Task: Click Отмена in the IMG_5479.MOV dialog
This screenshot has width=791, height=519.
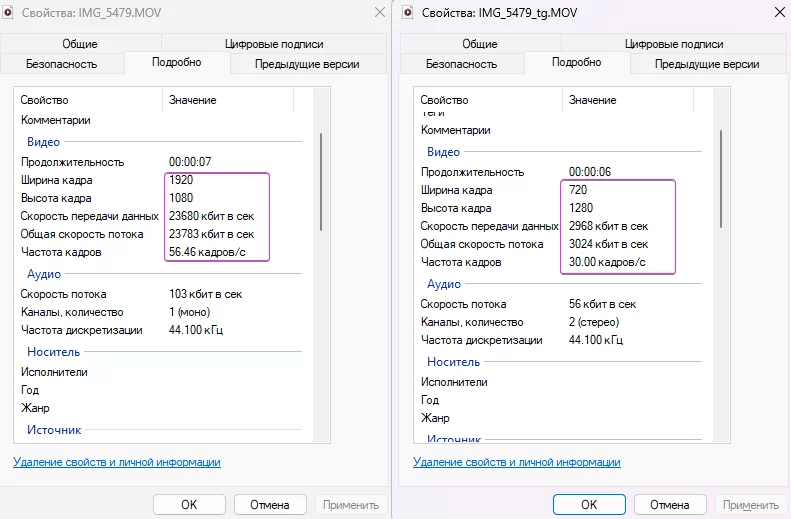Action: pyautogui.click(x=269, y=505)
